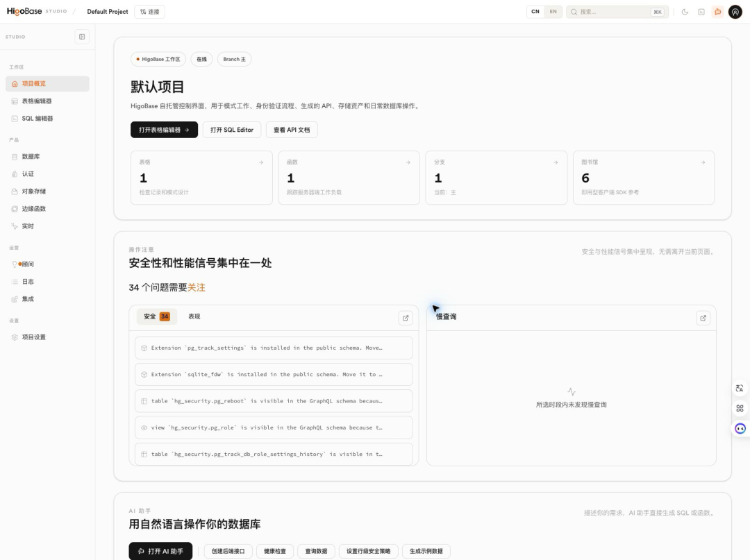
Task: Click the cube icon on sqlite_fdw row
Action: coord(144,375)
